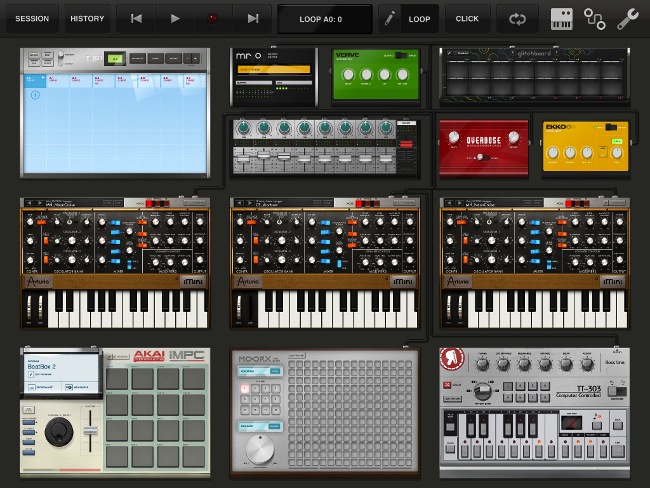
Task: Click the green LCD display on T-101
Action: (115, 59)
